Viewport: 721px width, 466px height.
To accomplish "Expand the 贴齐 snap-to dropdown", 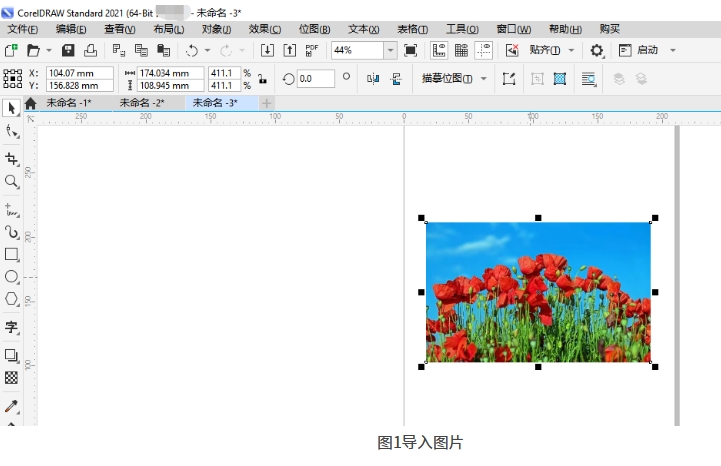I will point(571,50).
